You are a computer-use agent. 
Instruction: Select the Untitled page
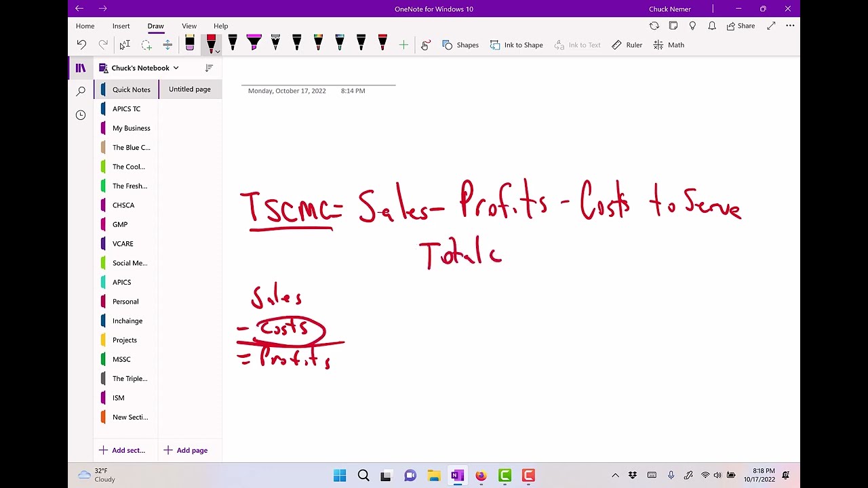(190, 89)
